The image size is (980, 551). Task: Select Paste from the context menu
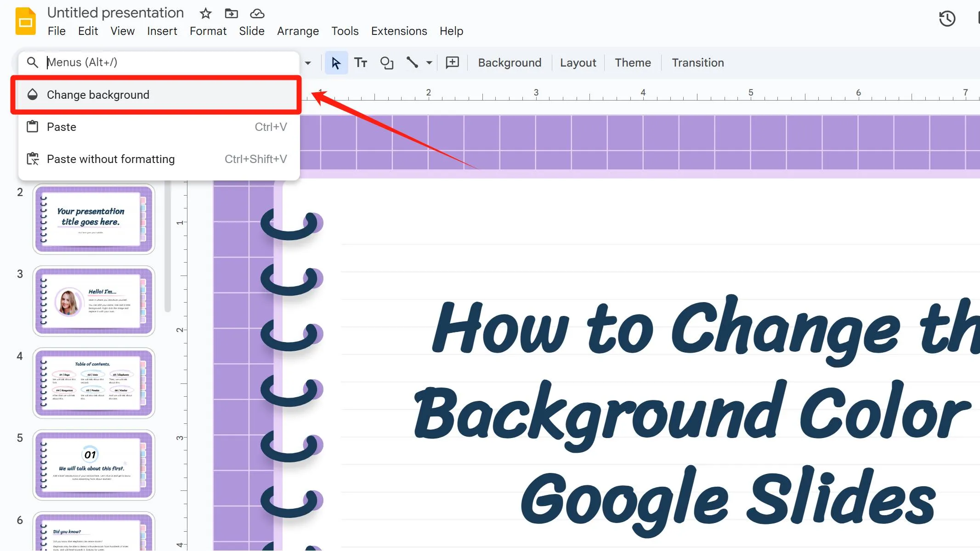[61, 127]
